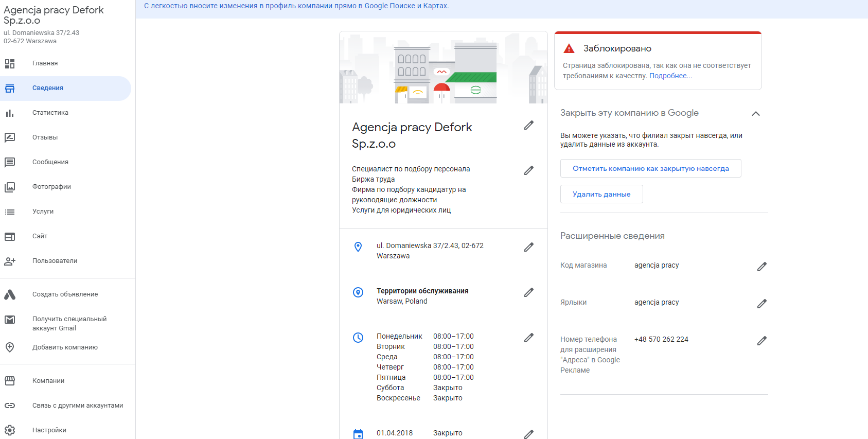
Task: Edit company name with pencil icon
Action: (x=529, y=125)
